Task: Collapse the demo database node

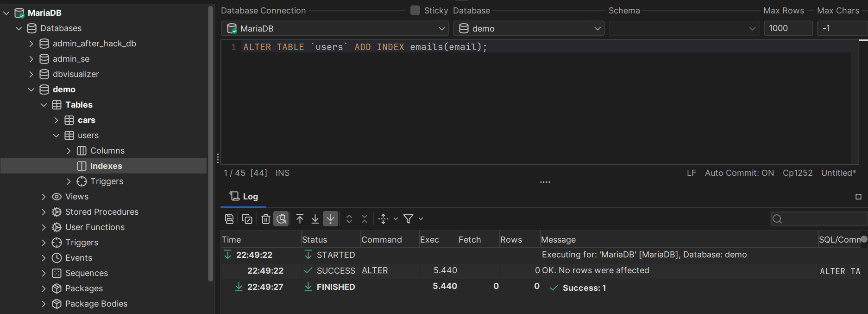Action: (31, 90)
